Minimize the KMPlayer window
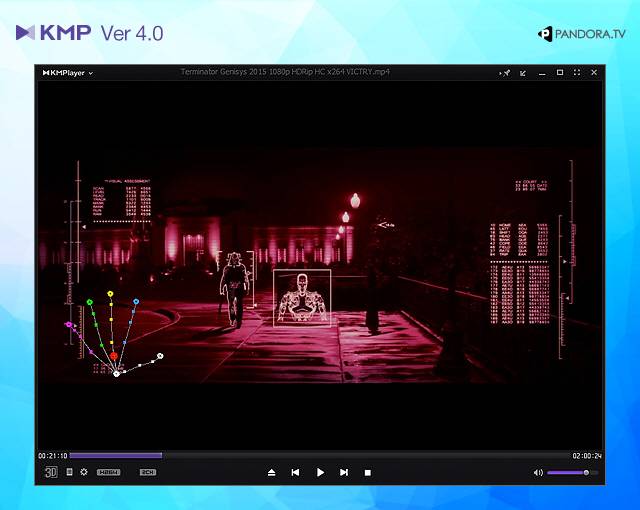640x510 pixels. point(542,73)
